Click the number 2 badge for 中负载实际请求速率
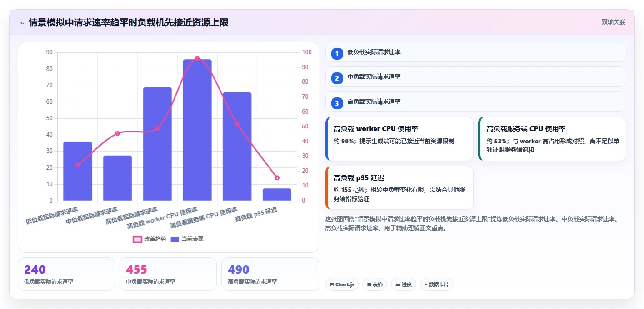 [x=337, y=78]
